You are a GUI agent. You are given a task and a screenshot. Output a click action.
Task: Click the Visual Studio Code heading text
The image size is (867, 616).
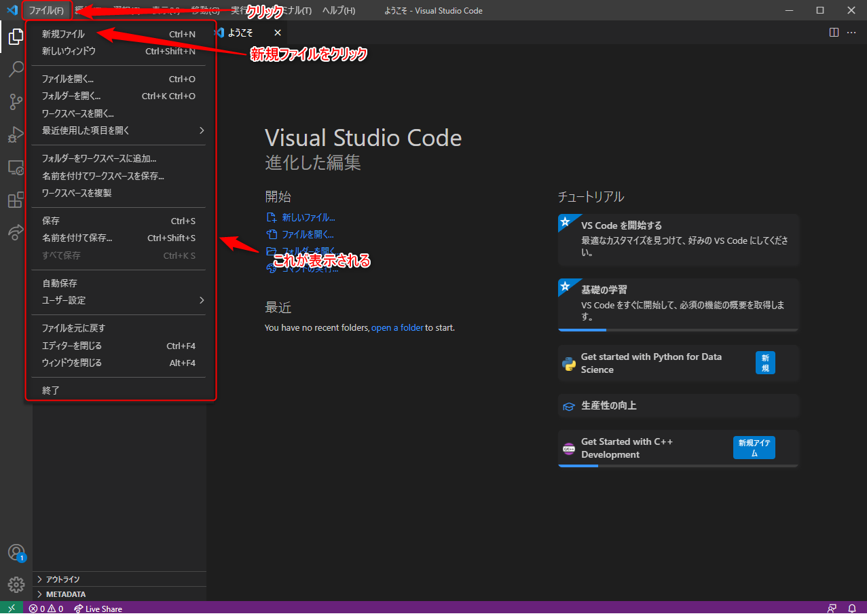(363, 138)
